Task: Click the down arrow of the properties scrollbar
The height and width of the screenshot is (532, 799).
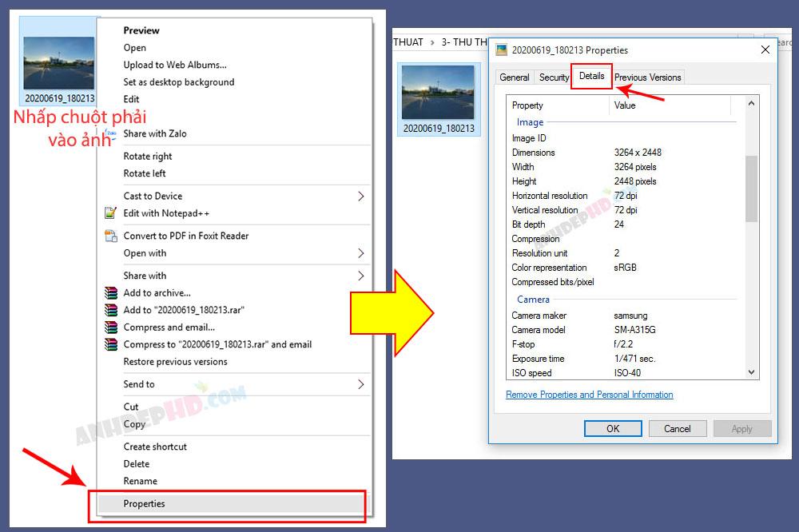Action: click(751, 372)
